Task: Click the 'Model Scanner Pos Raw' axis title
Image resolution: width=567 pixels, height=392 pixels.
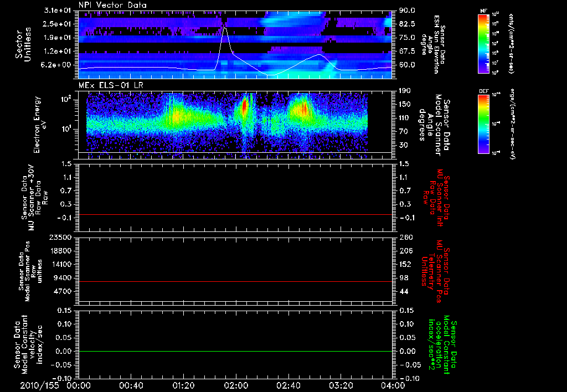Action: click(30, 271)
